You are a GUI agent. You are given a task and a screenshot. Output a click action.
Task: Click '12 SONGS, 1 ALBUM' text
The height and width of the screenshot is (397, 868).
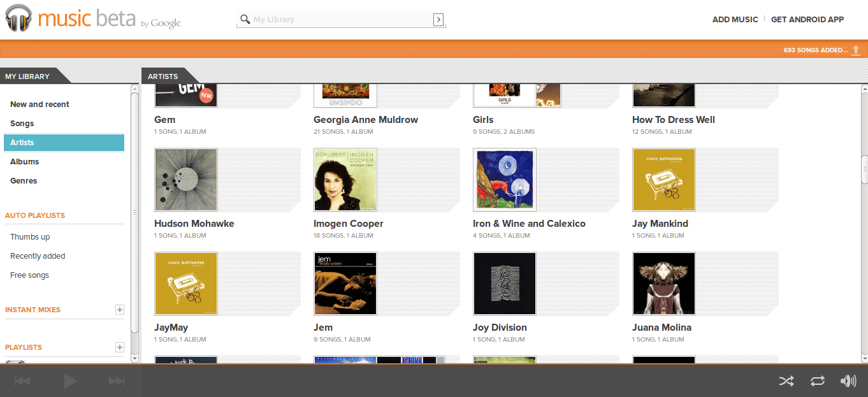click(662, 132)
